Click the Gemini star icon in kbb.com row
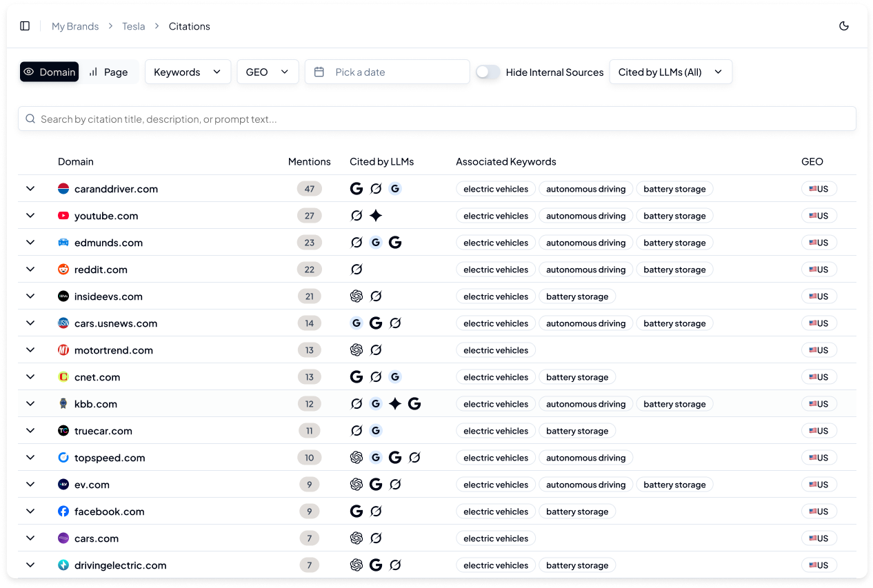Viewport: 873px width, 588px height. coord(395,404)
